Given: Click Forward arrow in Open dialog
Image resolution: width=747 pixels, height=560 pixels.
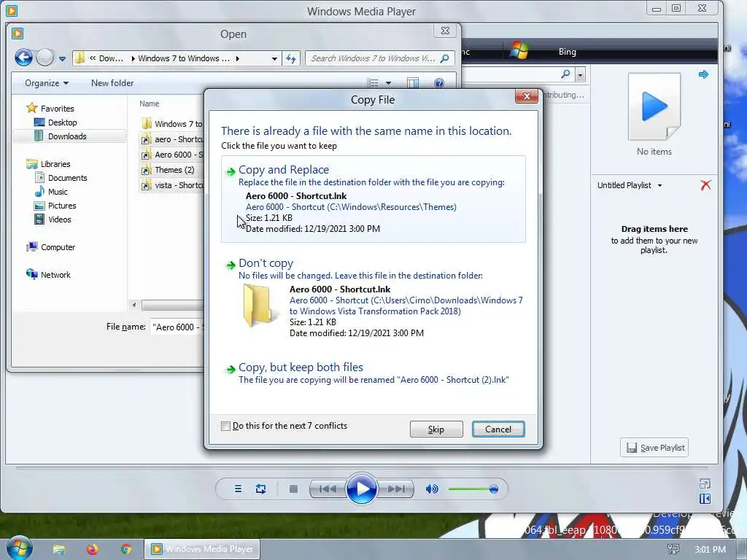Looking at the screenshot, I should point(45,58).
